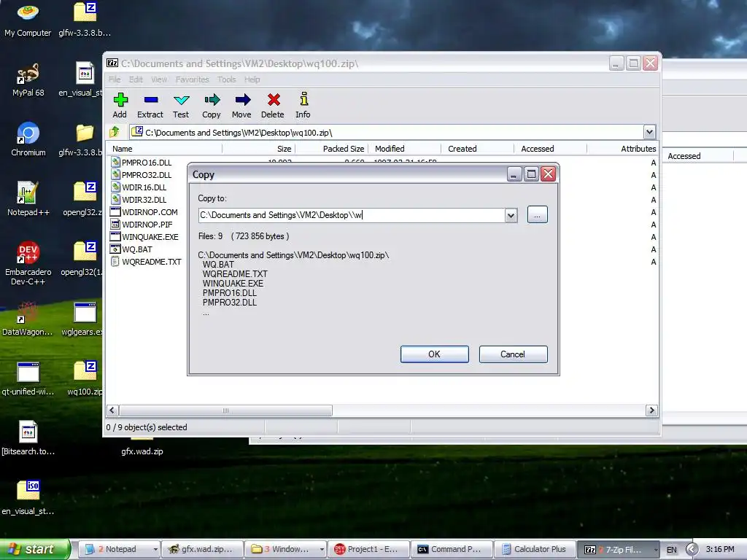This screenshot has height=560, width=747.
Task: Click the Delete toolbar icon
Action: tap(273, 105)
